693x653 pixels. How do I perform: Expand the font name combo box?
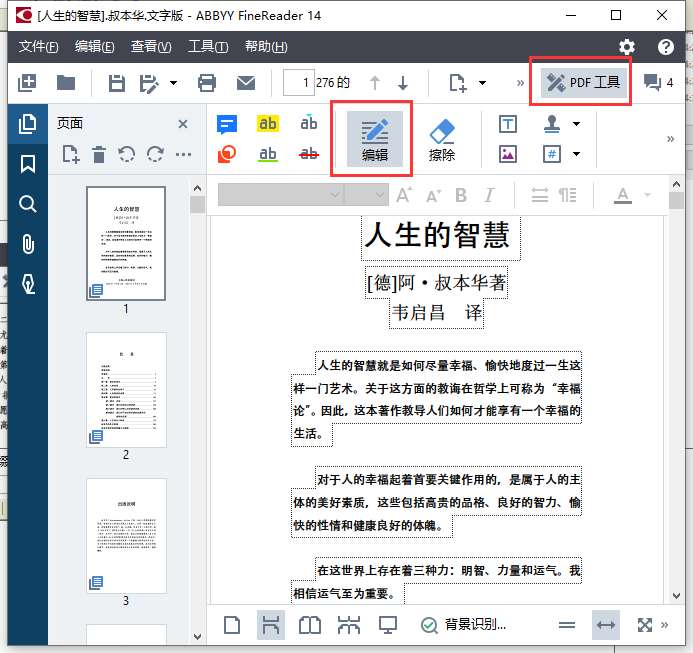pyautogui.click(x=333, y=195)
